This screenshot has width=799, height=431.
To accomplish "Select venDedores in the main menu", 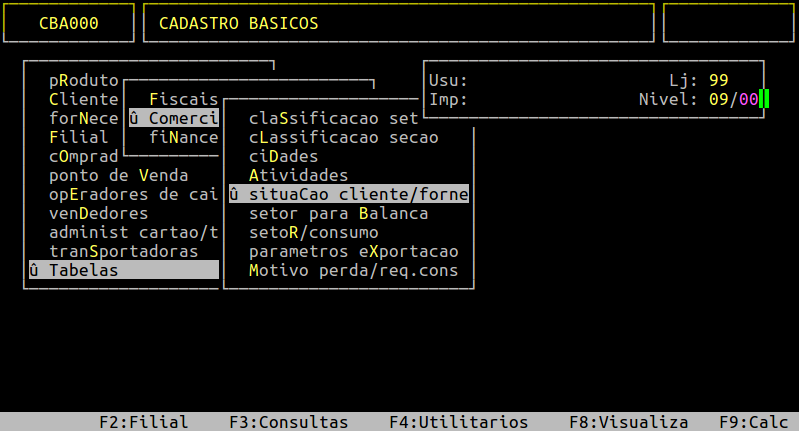I will [98, 213].
